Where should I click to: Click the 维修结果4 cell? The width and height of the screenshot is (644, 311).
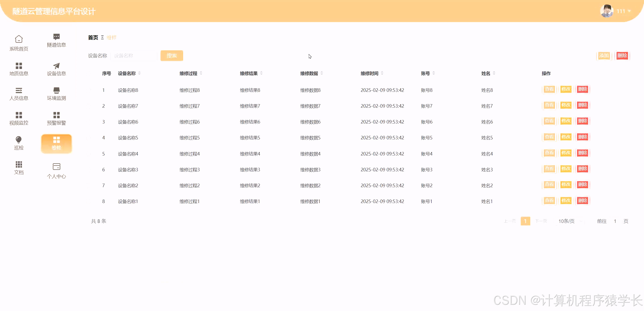(250, 154)
